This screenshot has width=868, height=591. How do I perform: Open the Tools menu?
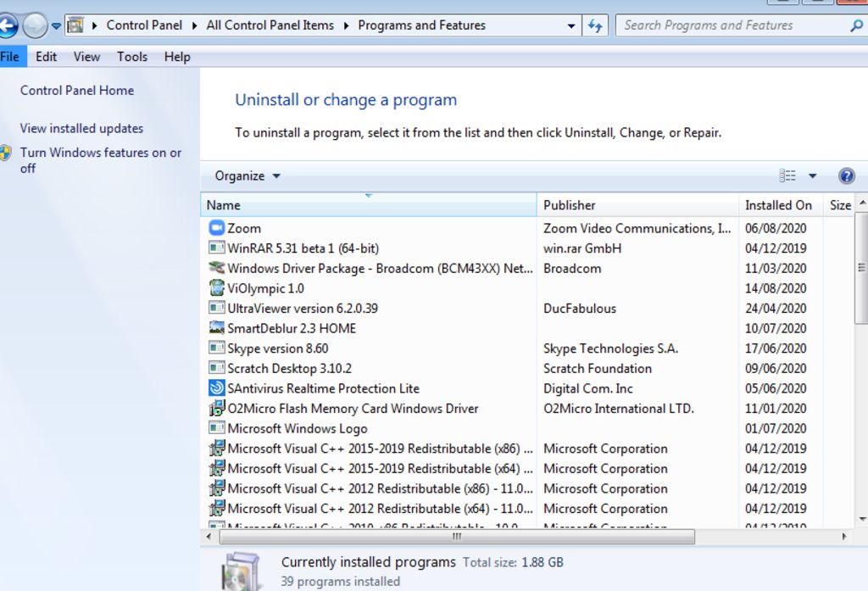coord(131,57)
